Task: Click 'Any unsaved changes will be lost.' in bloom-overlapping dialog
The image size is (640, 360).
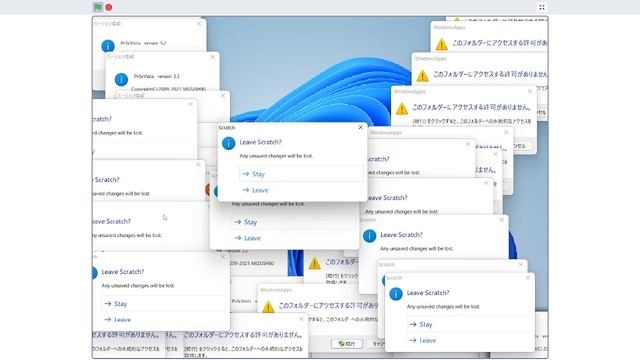Action: tap(276, 156)
